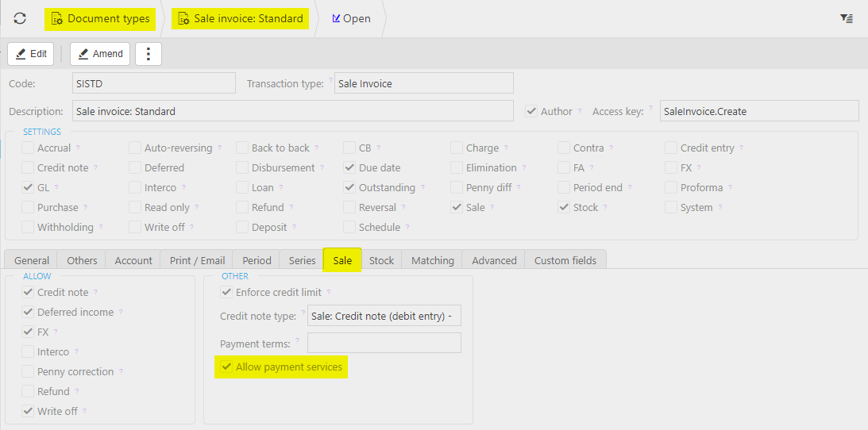Toggle Allow payment services checkbox
This screenshot has width=868, height=430.
tap(227, 367)
